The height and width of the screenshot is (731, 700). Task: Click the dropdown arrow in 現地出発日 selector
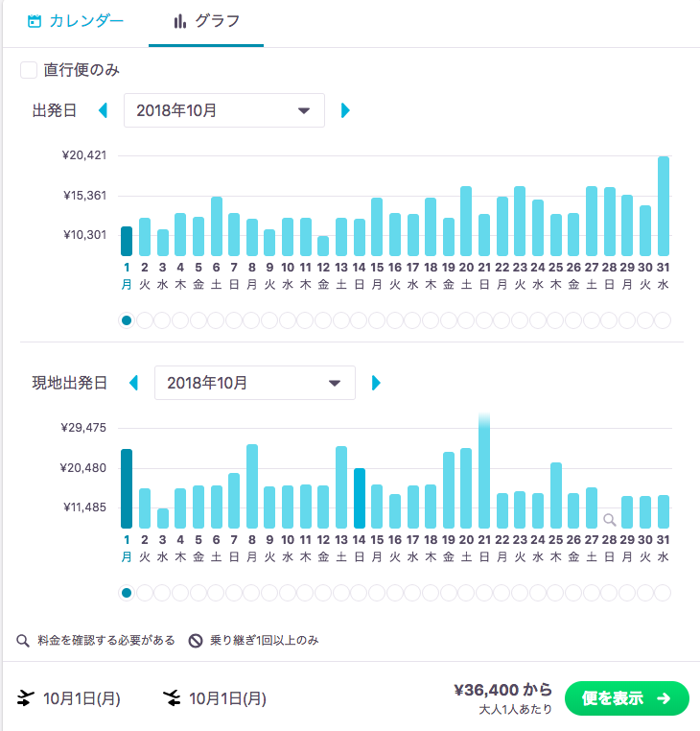[335, 383]
